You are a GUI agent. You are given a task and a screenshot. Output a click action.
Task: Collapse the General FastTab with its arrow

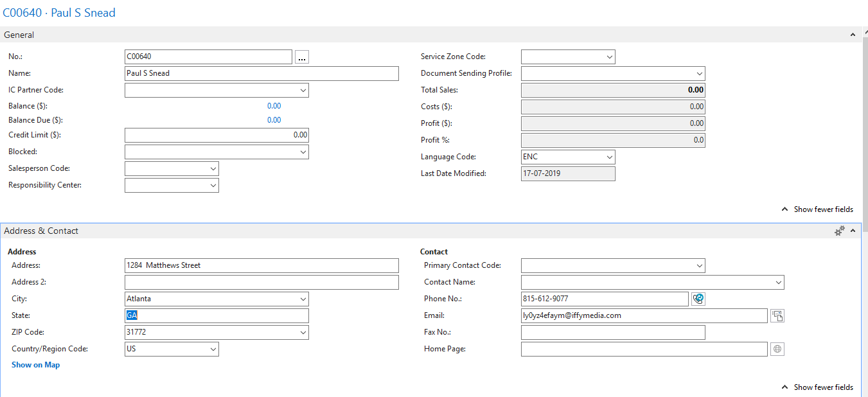point(853,34)
